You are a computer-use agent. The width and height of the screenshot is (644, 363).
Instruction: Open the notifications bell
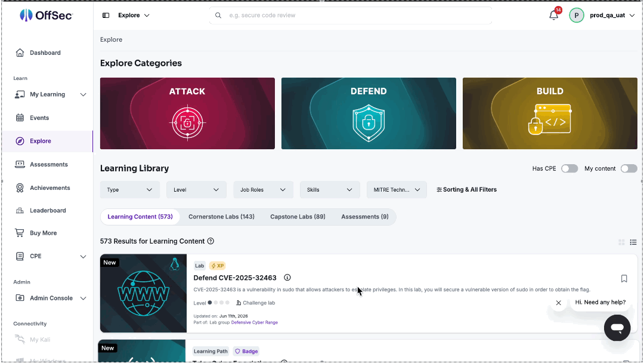(553, 15)
